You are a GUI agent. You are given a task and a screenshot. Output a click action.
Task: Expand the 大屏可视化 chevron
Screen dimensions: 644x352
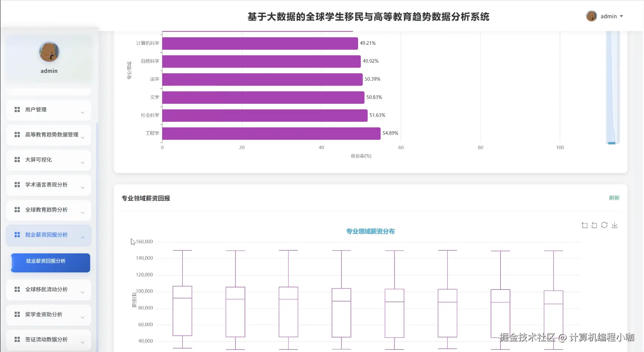click(83, 163)
